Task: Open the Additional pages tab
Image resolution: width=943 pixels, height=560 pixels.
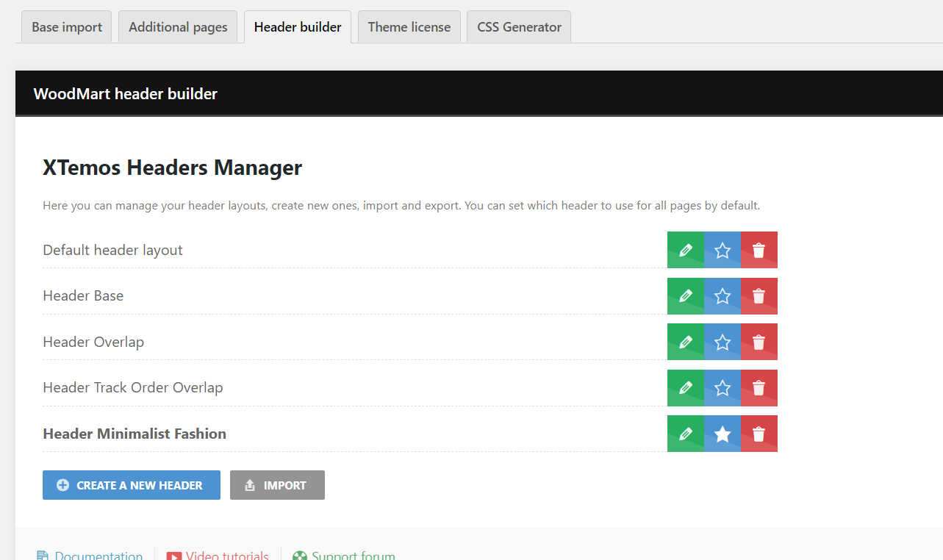Action: pyautogui.click(x=178, y=27)
